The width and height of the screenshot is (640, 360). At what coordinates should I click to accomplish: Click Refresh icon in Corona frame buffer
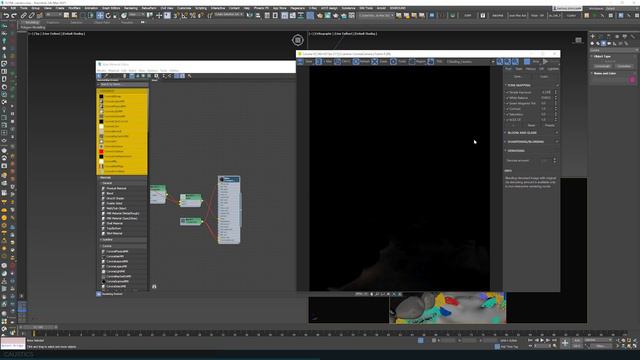[356, 62]
